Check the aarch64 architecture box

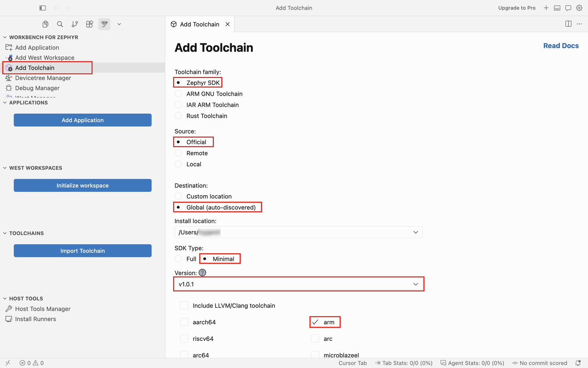click(184, 322)
